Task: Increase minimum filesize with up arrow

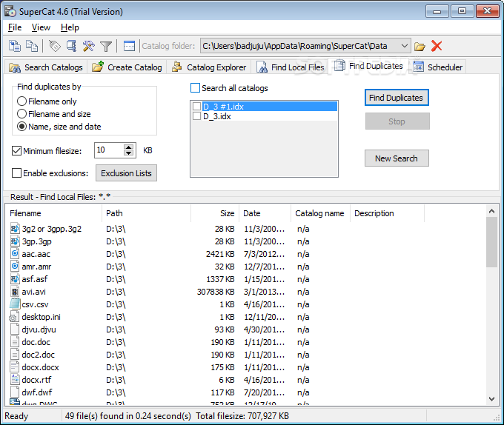Action: pos(128,147)
